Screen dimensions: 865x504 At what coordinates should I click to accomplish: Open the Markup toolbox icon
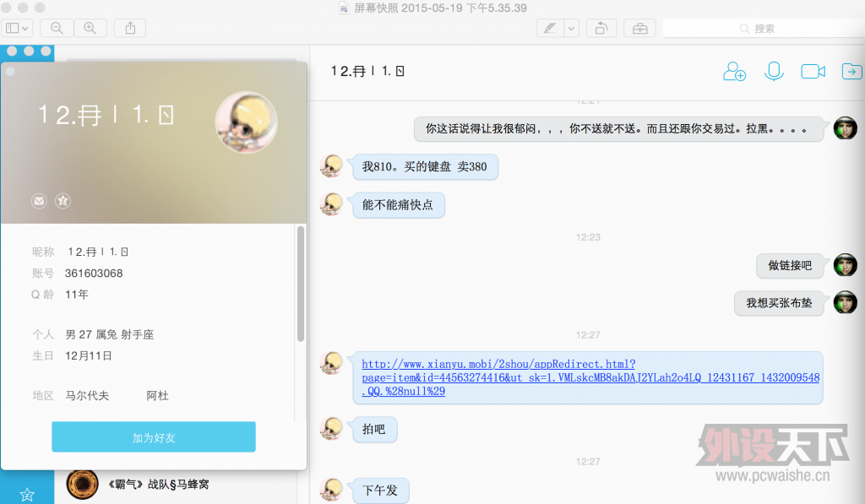tap(639, 28)
